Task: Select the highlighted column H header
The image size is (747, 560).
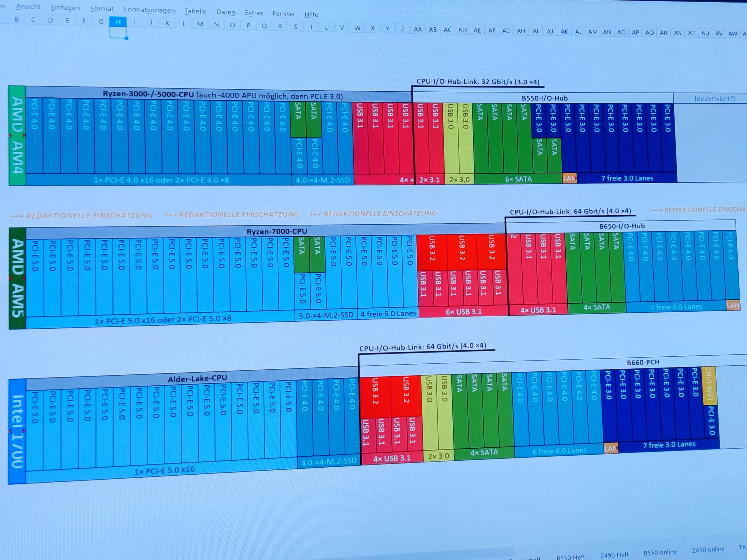Action: (118, 22)
